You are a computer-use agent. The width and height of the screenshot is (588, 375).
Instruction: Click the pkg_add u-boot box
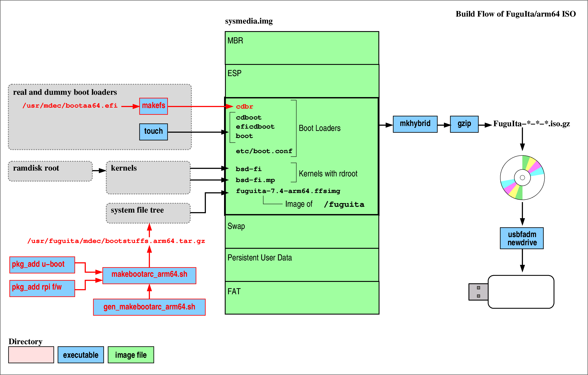(42, 265)
